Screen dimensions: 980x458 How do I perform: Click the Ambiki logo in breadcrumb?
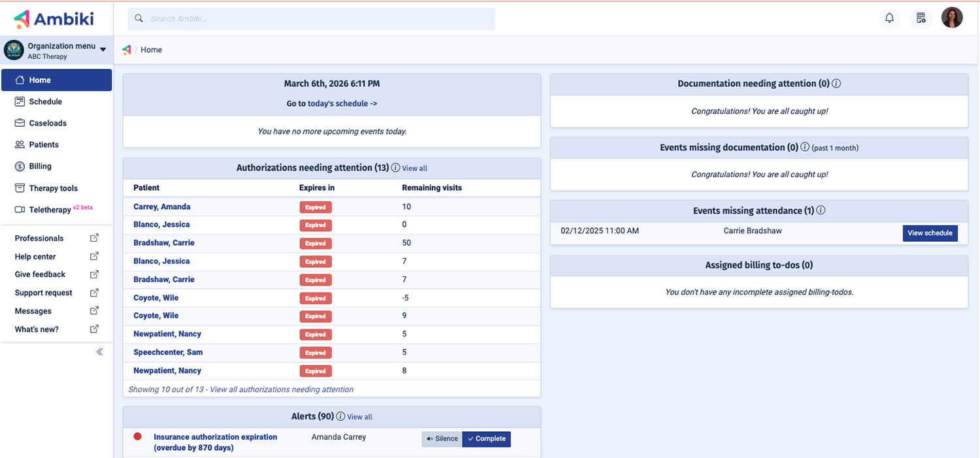tap(127, 50)
